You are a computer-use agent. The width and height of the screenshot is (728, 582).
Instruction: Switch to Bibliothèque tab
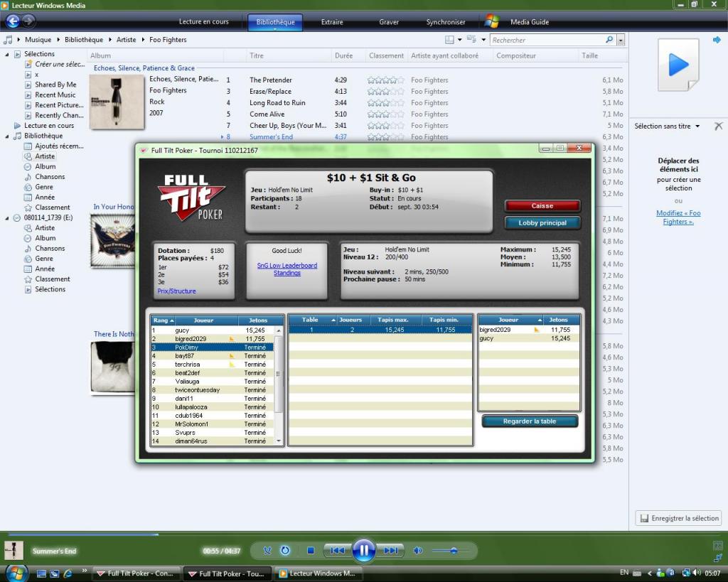(x=275, y=22)
